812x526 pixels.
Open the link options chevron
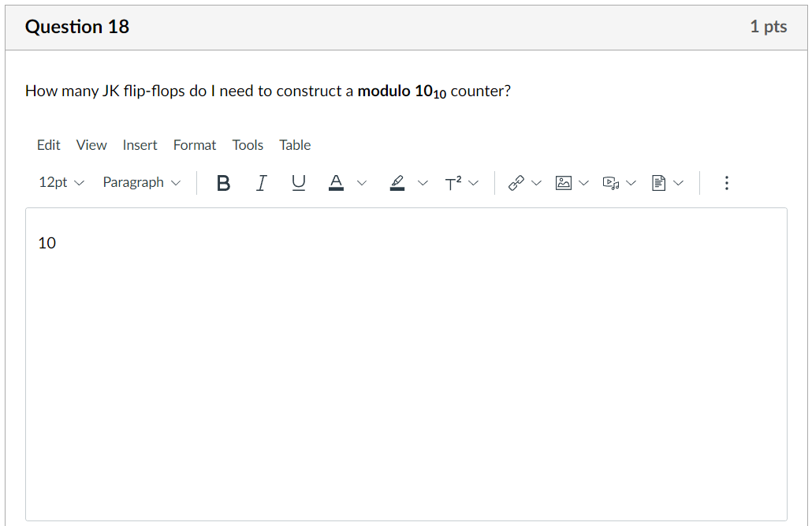coord(536,182)
